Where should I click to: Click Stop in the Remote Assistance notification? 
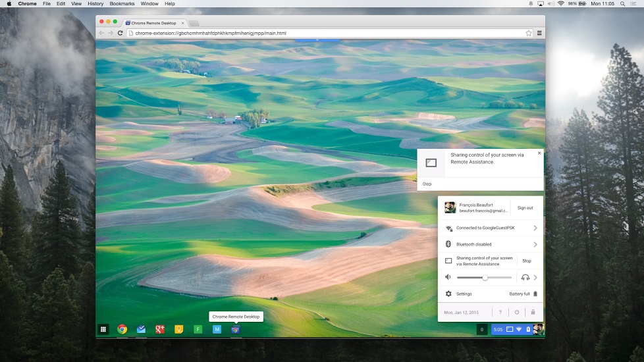[x=427, y=184]
